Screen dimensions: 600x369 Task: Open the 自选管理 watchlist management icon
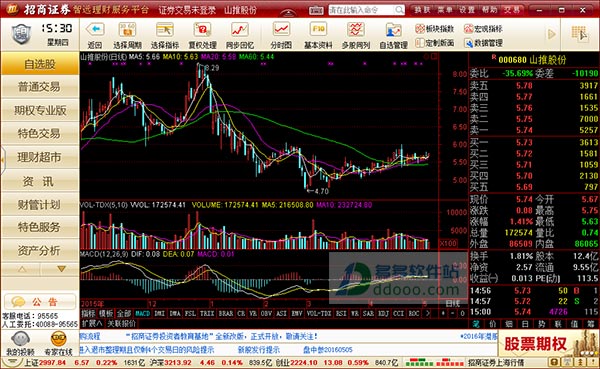tap(393, 30)
